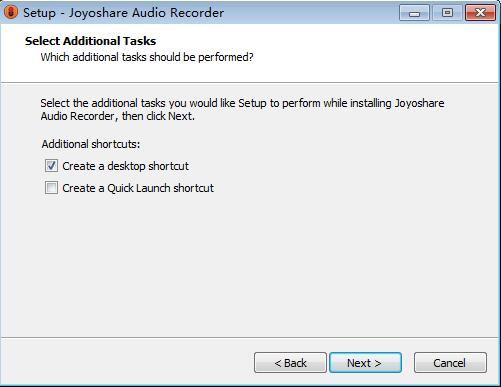Click "Which additional tasks should be performed?" subtitle
Viewport: 501px width, 387px height.
(x=147, y=57)
